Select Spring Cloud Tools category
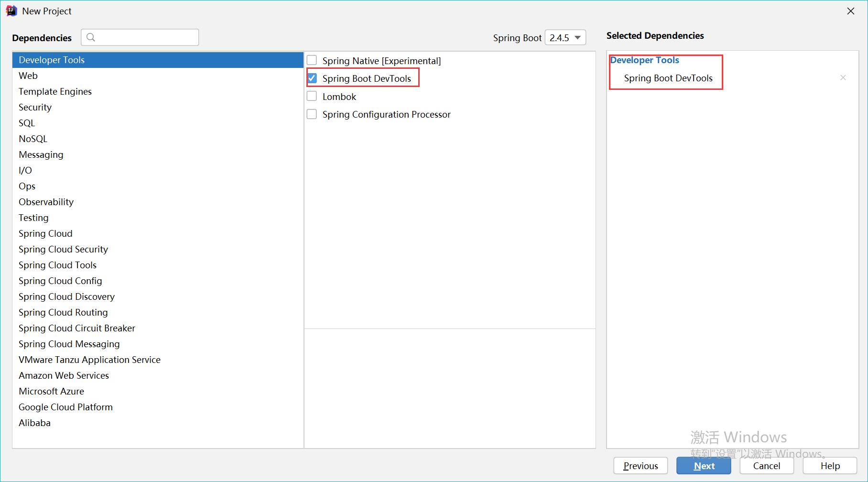Screen dimensions: 868x482 pyautogui.click(x=158, y=265)
